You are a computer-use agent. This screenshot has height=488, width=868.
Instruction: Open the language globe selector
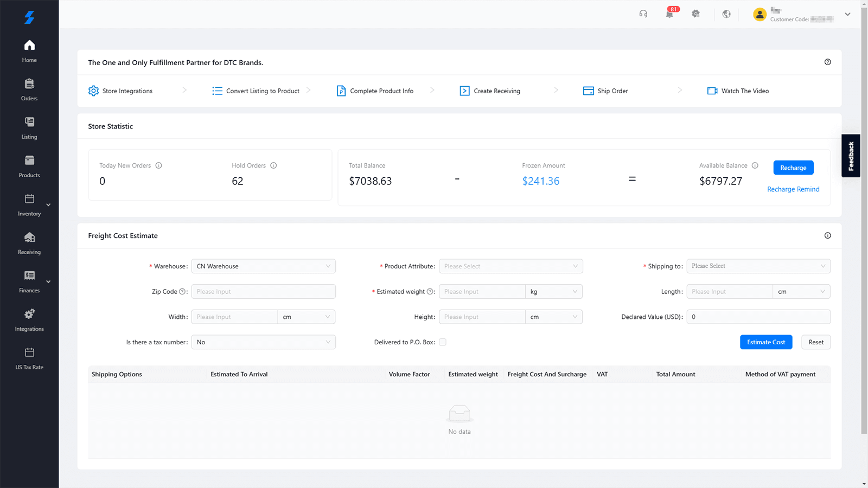click(x=726, y=14)
